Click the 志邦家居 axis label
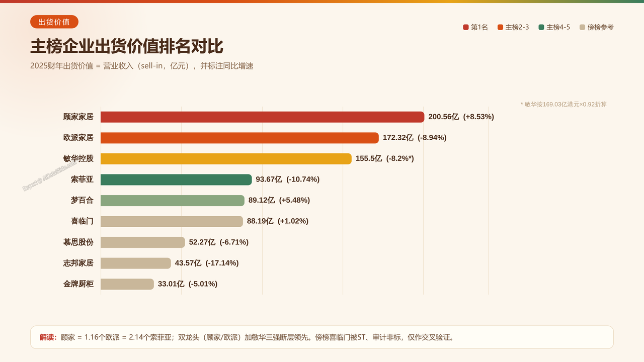The image size is (644, 362). (x=78, y=263)
